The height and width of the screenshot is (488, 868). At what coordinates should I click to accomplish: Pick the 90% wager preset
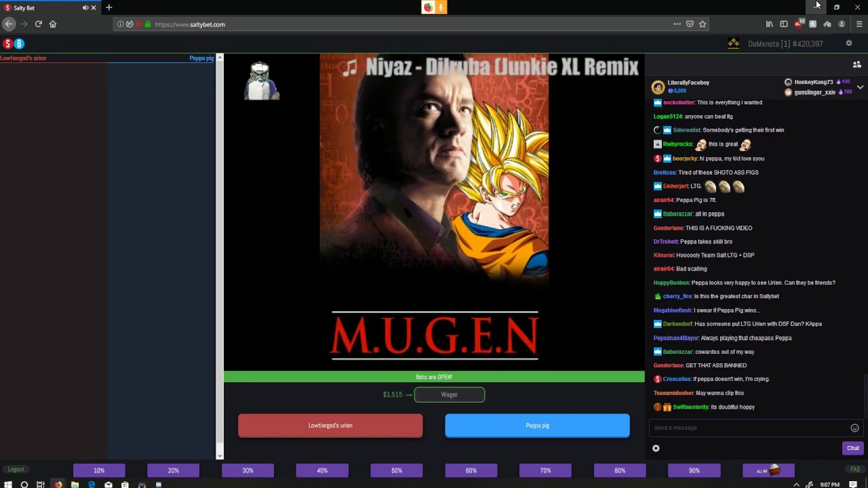coord(694,470)
